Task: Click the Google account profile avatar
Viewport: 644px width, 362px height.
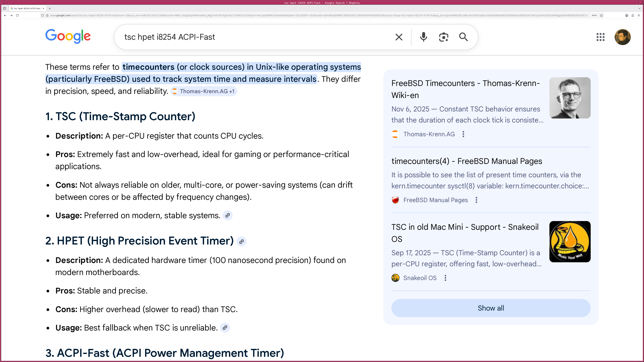Action: [623, 37]
